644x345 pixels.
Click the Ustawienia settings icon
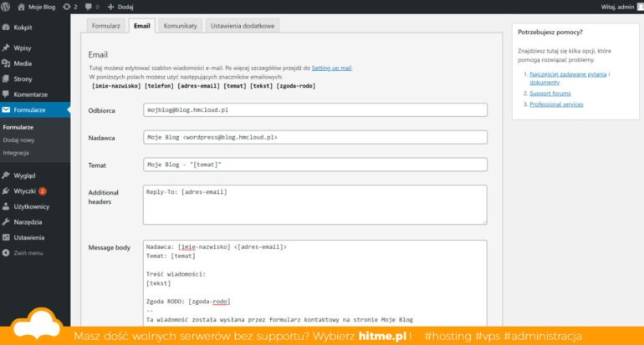click(6, 237)
